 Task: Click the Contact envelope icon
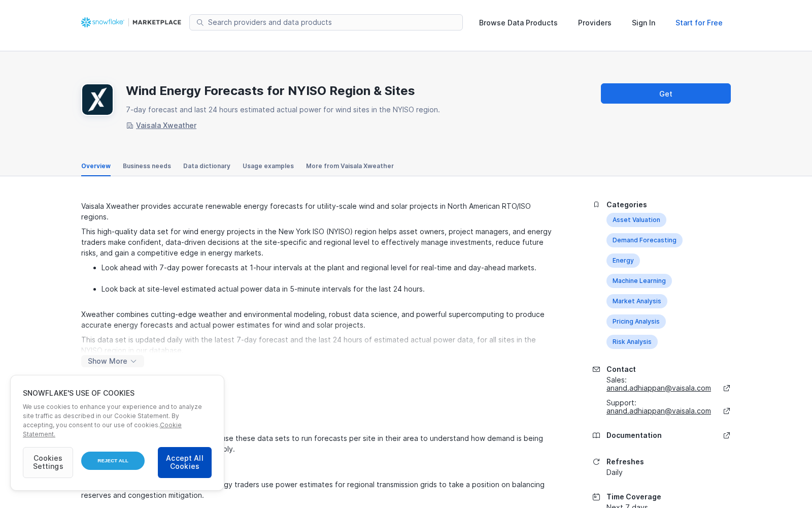click(x=596, y=369)
